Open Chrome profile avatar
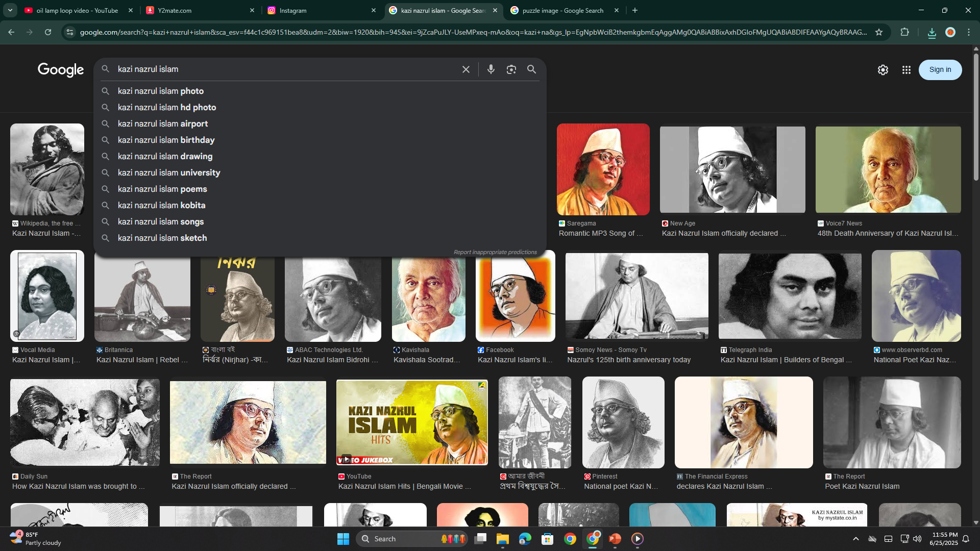Screen dimensions: 980x551 (950, 32)
